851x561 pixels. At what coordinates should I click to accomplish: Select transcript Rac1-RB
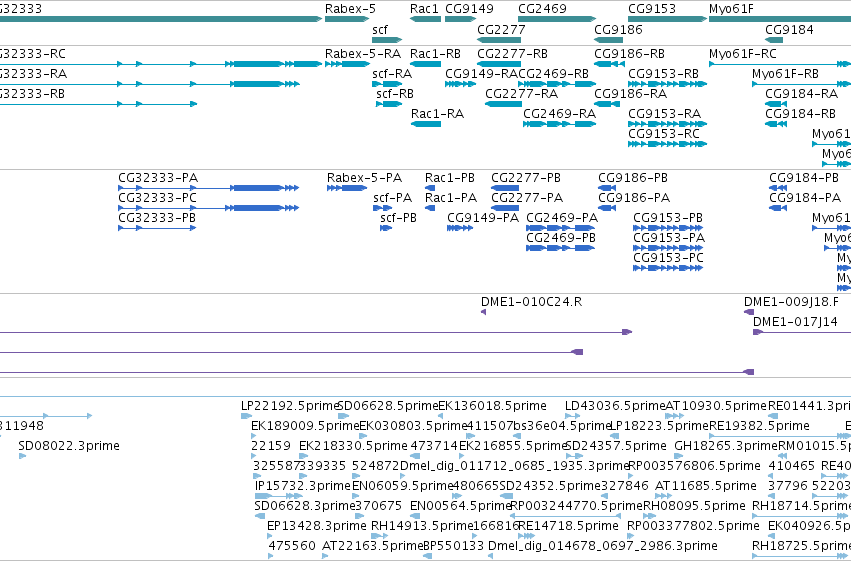pyautogui.click(x=426, y=64)
